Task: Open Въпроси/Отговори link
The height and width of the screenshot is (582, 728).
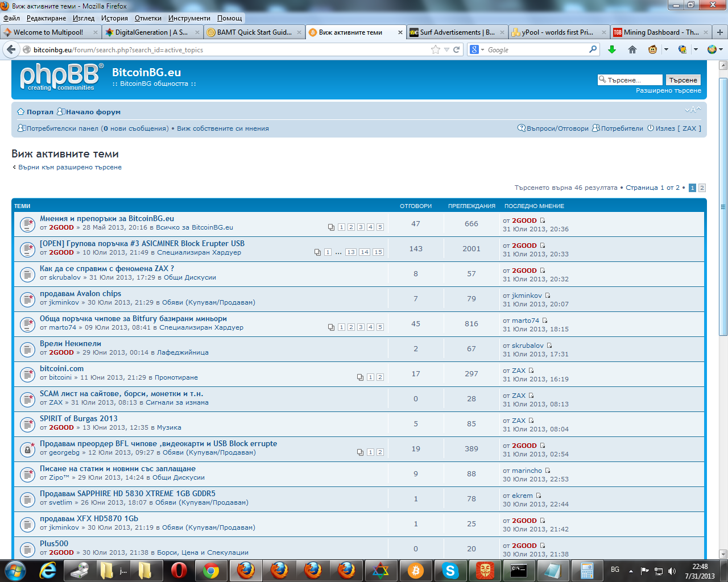Action: (x=557, y=128)
